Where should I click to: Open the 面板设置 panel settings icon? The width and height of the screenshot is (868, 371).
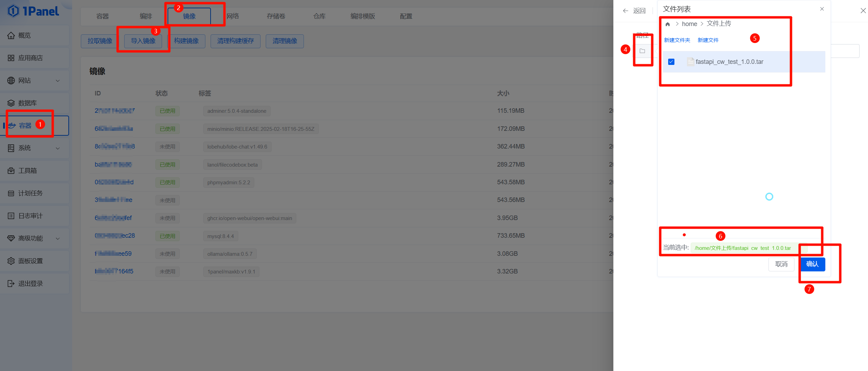click(x=11, y=261)
